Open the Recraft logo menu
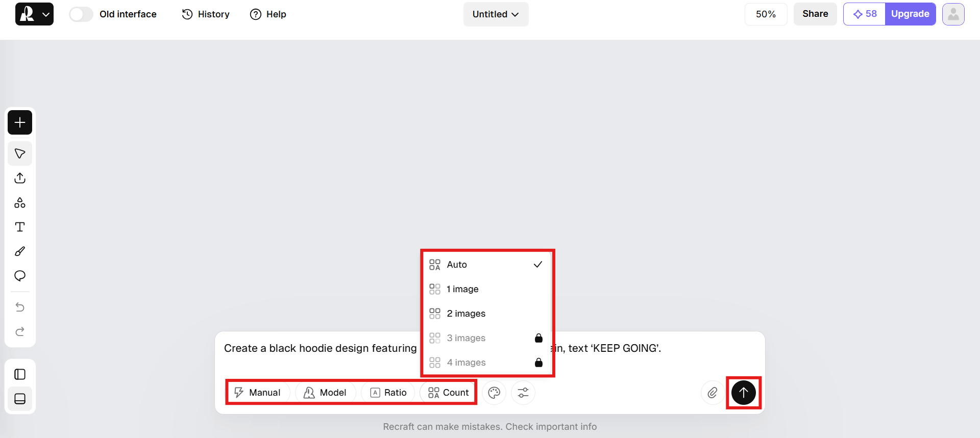The image size is (980, 438). pos(34,14)
